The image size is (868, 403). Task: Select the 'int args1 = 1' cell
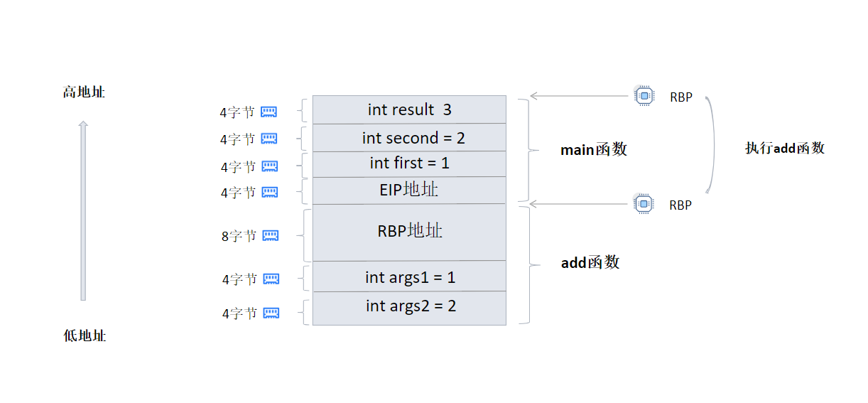409,276
